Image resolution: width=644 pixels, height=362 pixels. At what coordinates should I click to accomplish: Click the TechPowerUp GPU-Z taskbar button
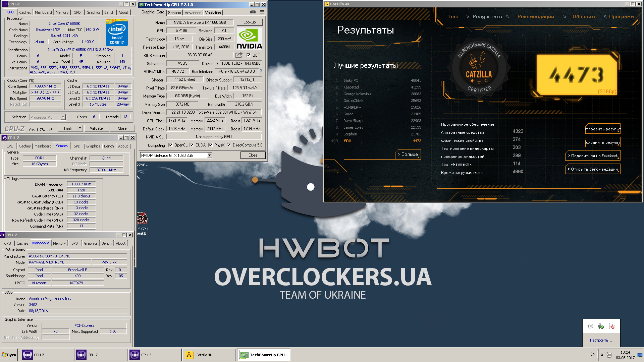point(264,355)
